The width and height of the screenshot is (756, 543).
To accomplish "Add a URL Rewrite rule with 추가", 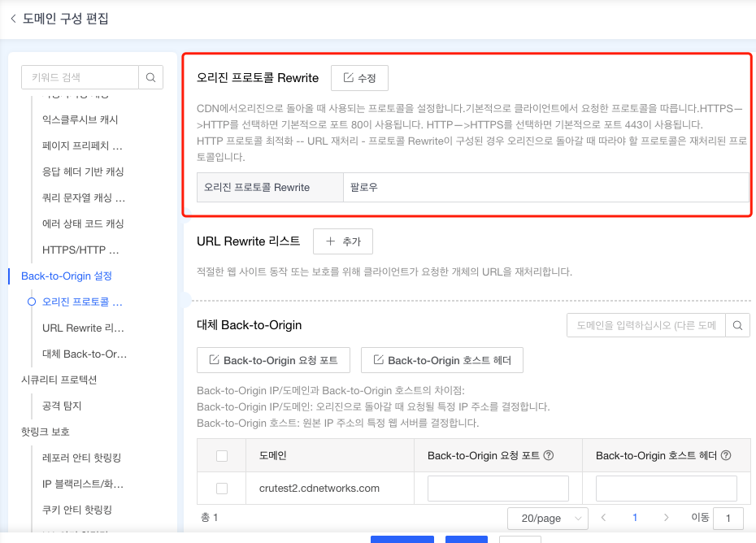I will 342,241.
